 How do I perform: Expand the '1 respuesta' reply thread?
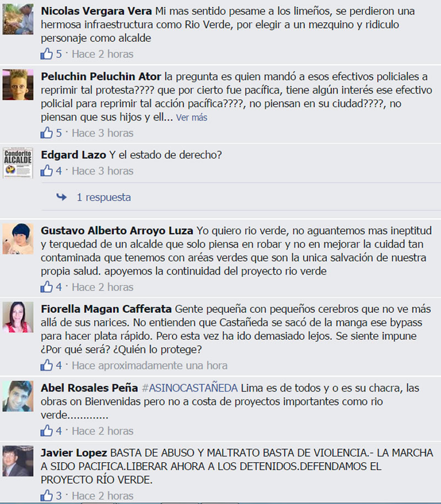coord(104,197)
